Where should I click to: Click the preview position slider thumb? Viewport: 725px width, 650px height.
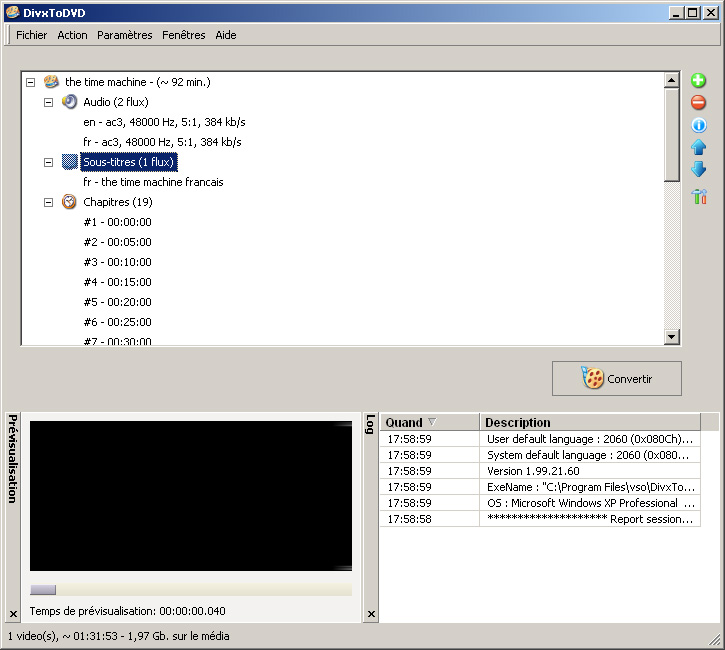[43, 589]
